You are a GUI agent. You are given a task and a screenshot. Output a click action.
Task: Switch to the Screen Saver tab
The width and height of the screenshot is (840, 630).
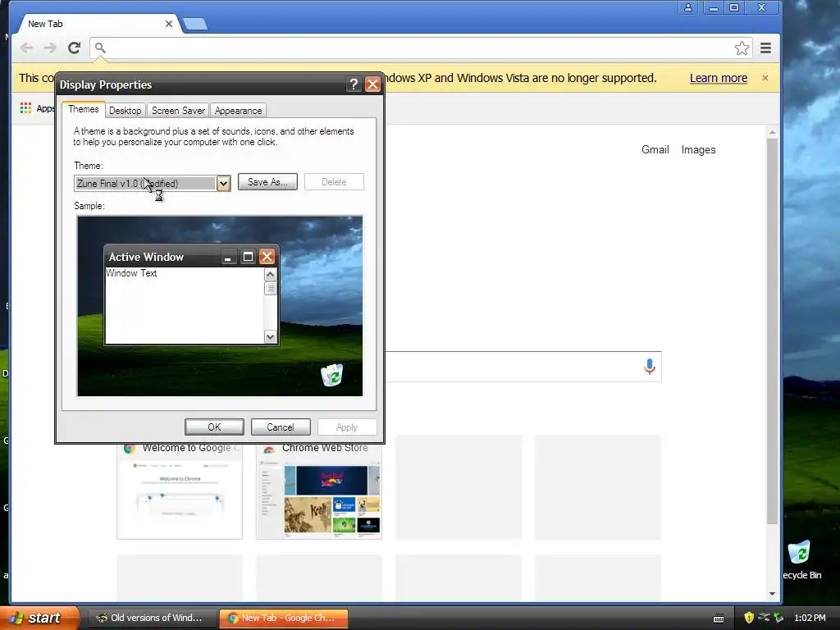pos(178,111)
